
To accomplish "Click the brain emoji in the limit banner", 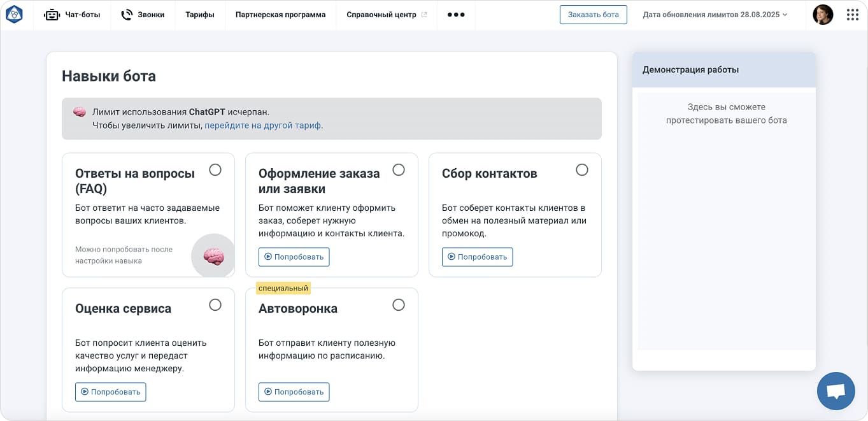I will (x=79, y=111).
